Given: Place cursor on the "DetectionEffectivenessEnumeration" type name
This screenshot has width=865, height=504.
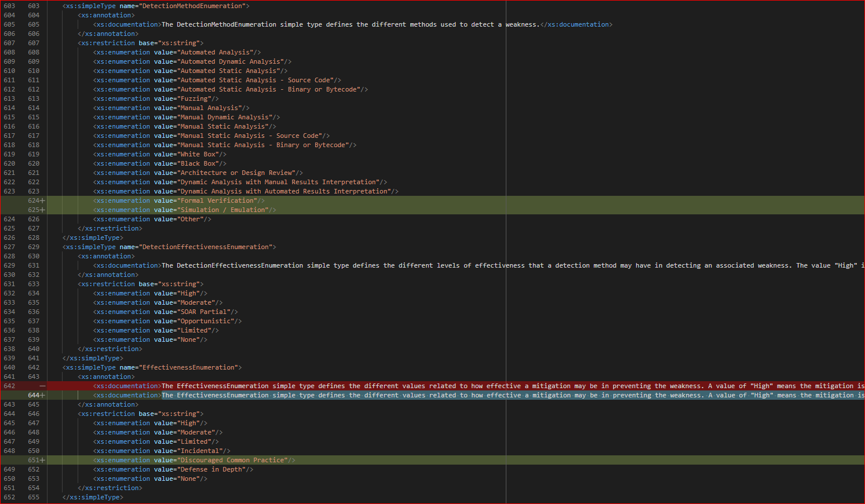Looking at the screenshot, I should point(203,246).
